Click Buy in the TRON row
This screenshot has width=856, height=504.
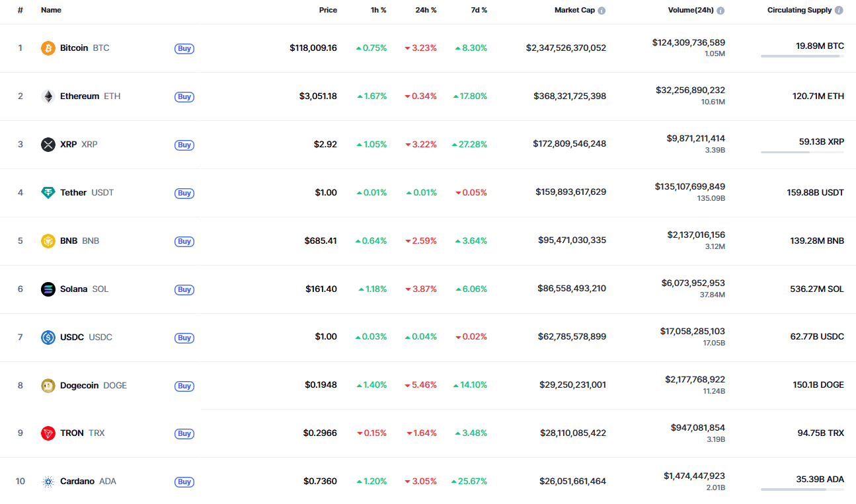(184, 433)
